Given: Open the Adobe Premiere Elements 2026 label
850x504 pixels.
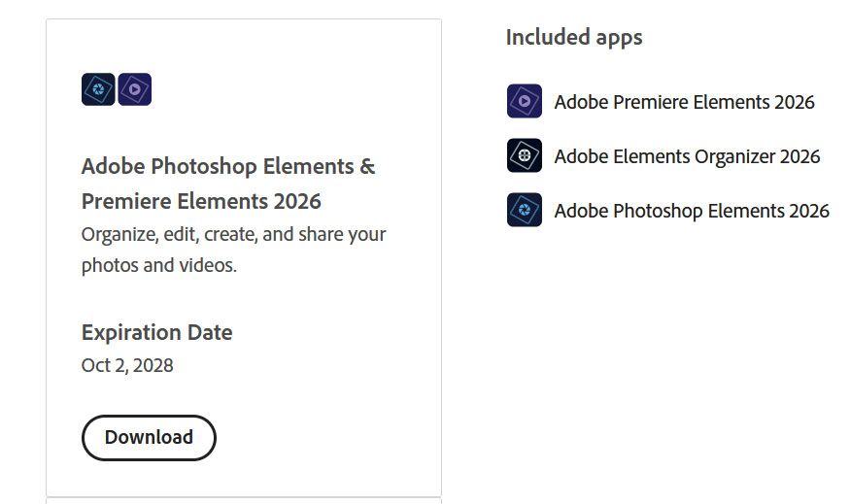Looking at the screenshot, I should point(684,102).
